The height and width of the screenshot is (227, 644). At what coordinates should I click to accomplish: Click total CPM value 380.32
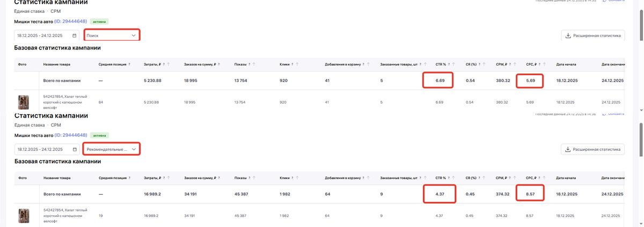coord(502,80)
